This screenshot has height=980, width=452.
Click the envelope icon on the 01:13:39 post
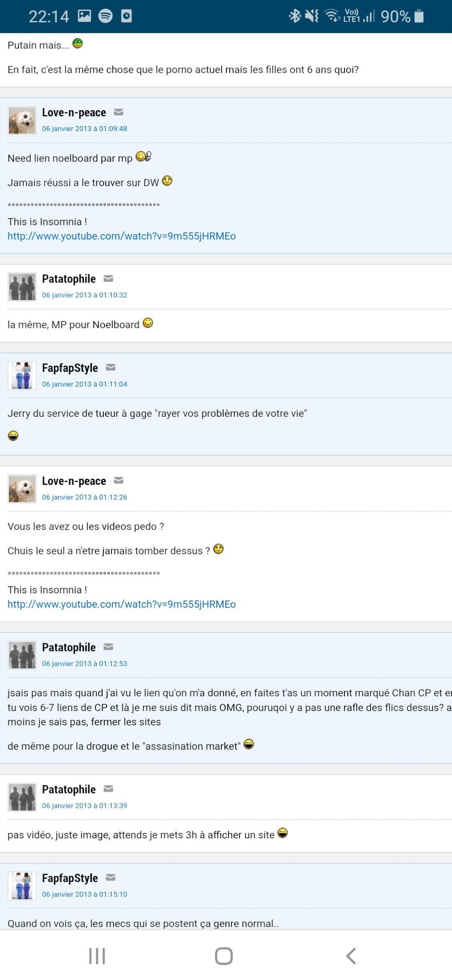[x=108, y=789]
